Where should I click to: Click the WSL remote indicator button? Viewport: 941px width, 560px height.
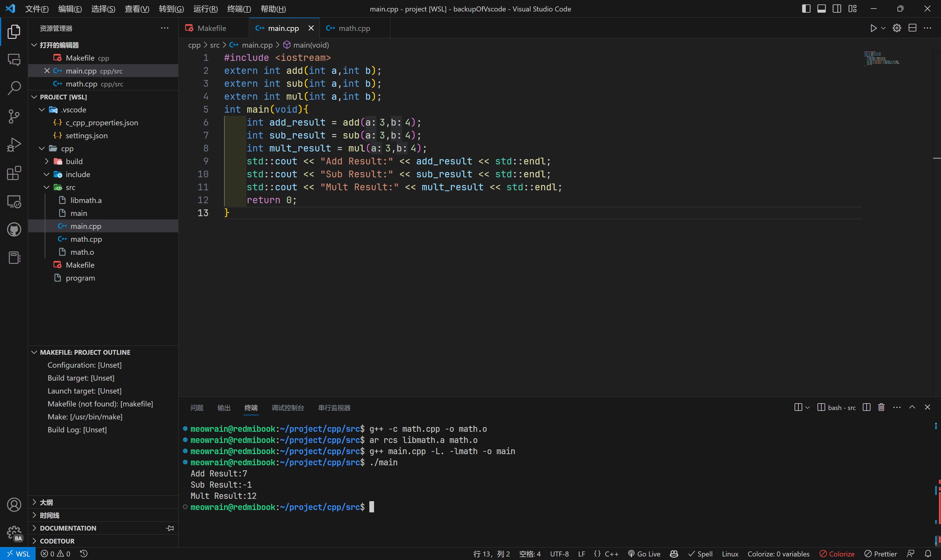(18, 554)
